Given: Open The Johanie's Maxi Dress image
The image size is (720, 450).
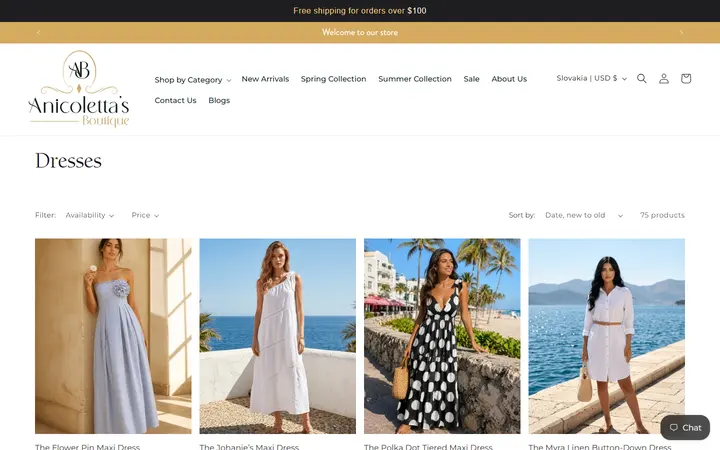Looking at the screenshot, I should point(277,336).
